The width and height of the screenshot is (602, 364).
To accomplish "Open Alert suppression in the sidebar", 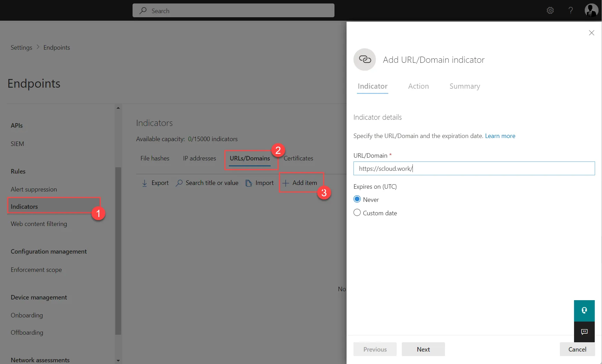I will tap(34, 189).
